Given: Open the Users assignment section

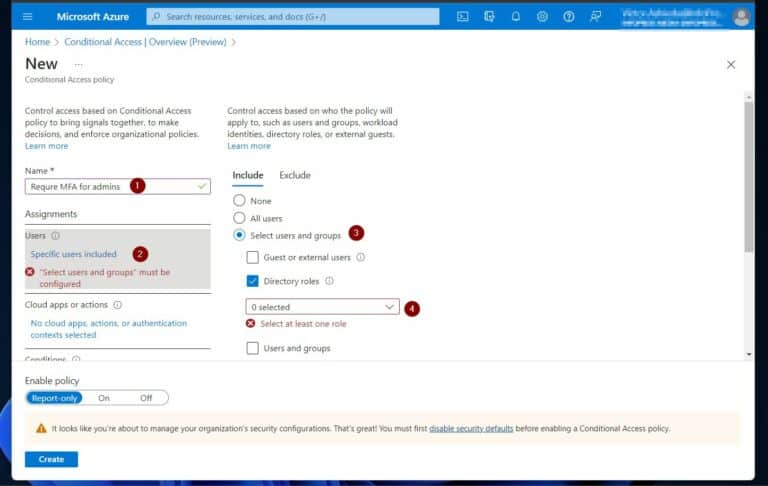Looking at the screenshot, I should tap(118, 259).
